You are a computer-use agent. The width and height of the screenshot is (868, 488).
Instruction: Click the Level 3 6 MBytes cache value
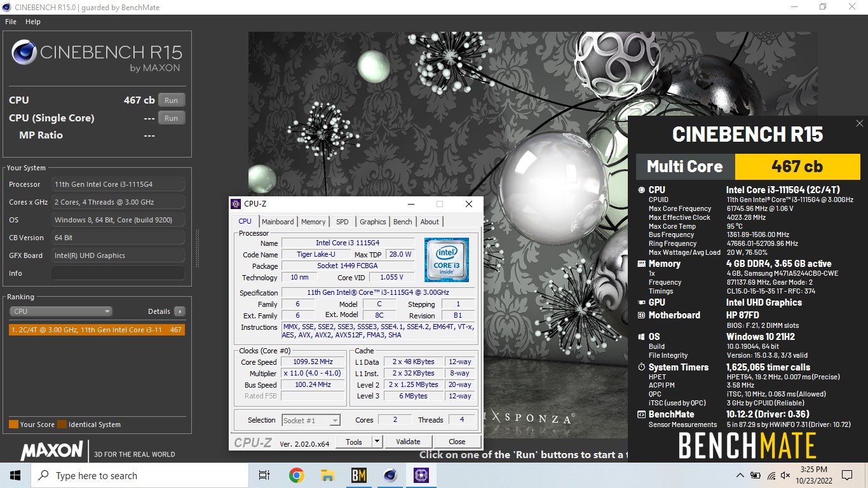pos(414,396)
